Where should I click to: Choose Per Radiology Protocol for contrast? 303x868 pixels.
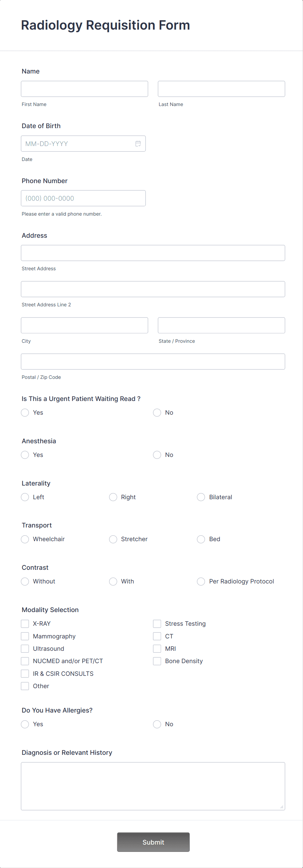point(201,581)
